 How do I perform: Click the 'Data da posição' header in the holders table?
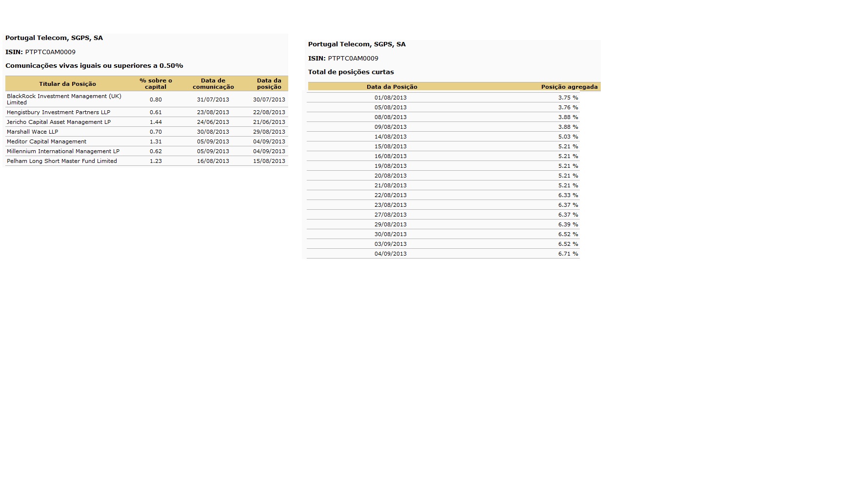pyautogui.click(x=269, y=84)
